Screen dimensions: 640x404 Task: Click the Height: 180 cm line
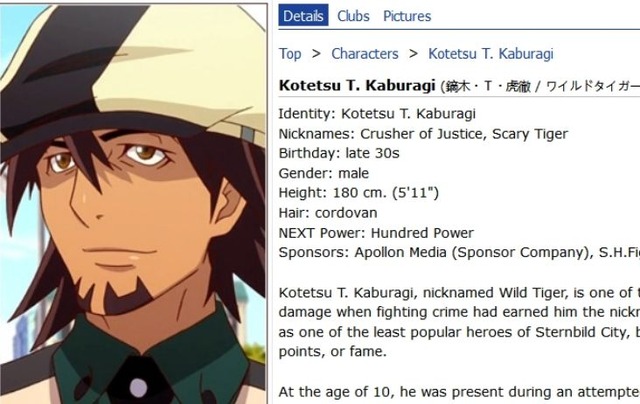pyautogui.click(x=359, y=193)
